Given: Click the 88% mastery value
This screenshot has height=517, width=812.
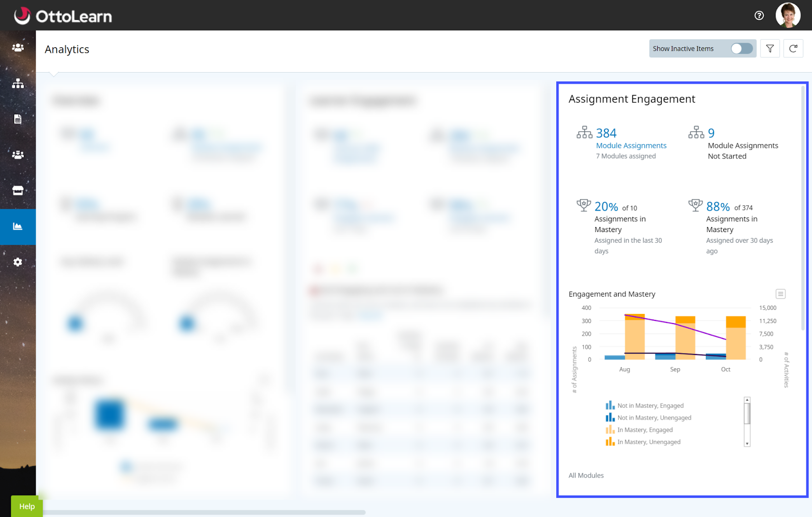Looking at the screenshot, I should coord(718,207).
